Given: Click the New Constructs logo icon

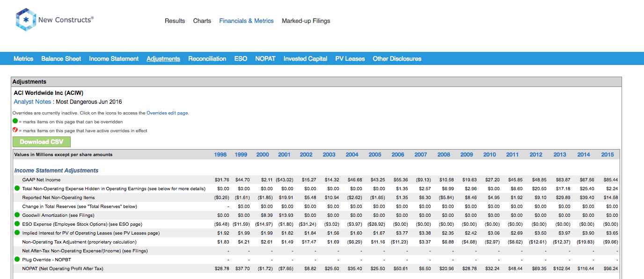Looking at the screenshot, I should (x=26, y=20).
